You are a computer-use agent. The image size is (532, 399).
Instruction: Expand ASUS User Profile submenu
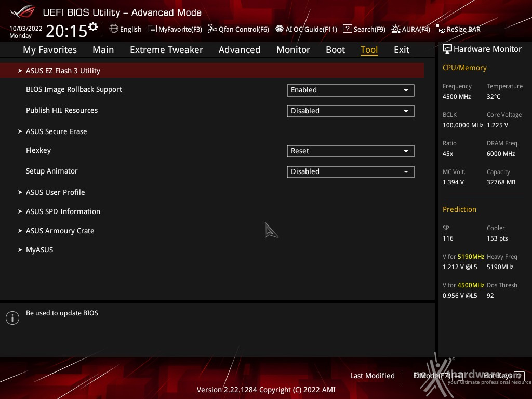[x=55, y=192]
